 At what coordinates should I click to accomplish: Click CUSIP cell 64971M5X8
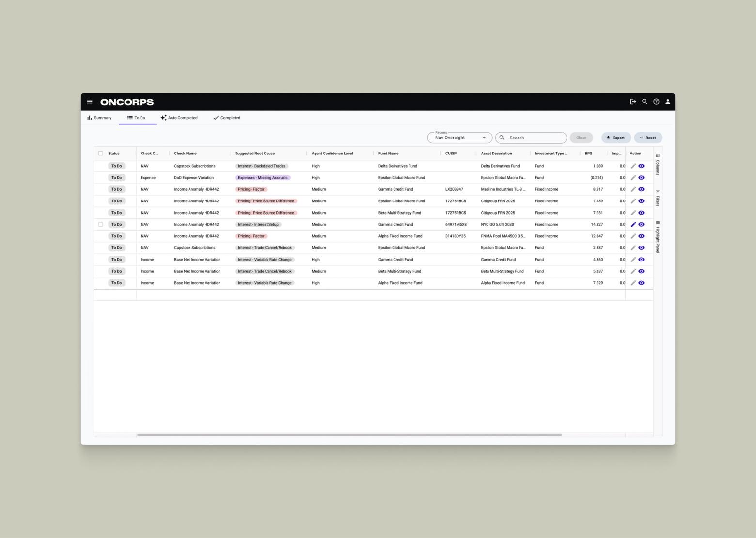pyautogui.click(x=456, y=225)
